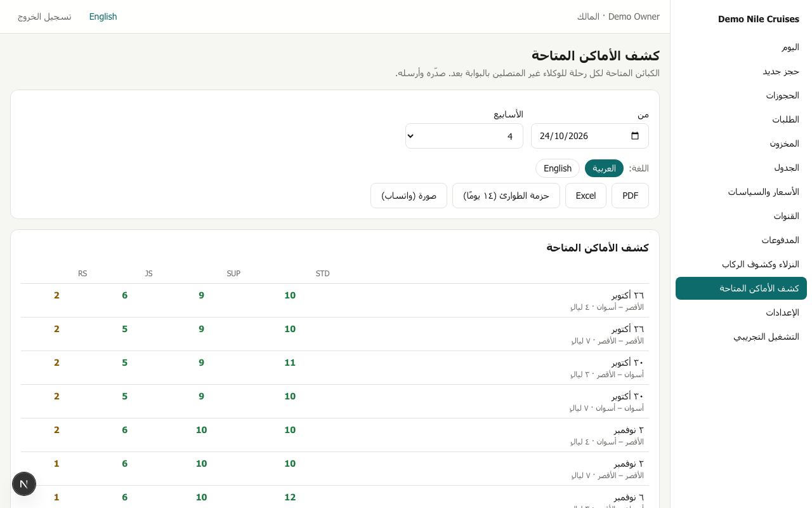Open المدفوعات sidebar item

coord(741,240)
